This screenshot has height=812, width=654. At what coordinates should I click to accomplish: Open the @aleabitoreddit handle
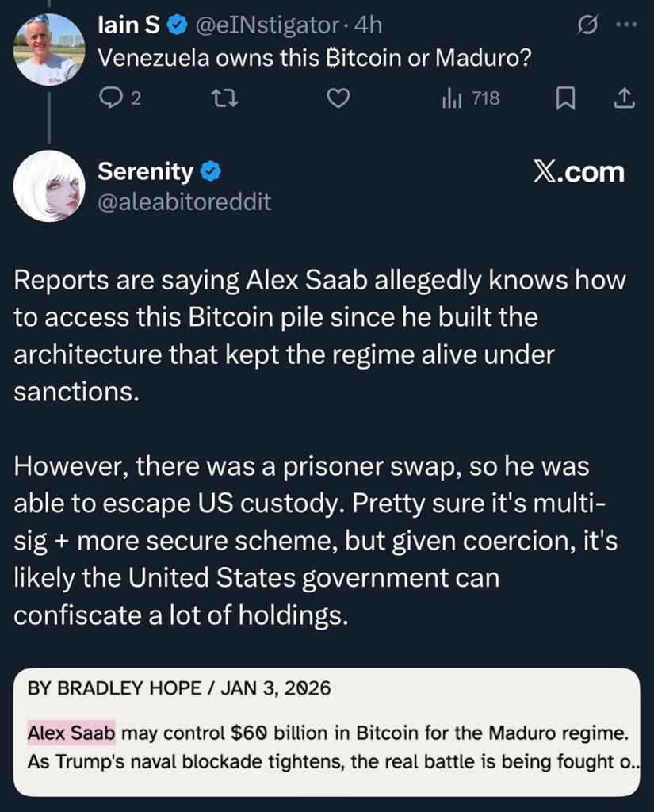coord(184,202)
